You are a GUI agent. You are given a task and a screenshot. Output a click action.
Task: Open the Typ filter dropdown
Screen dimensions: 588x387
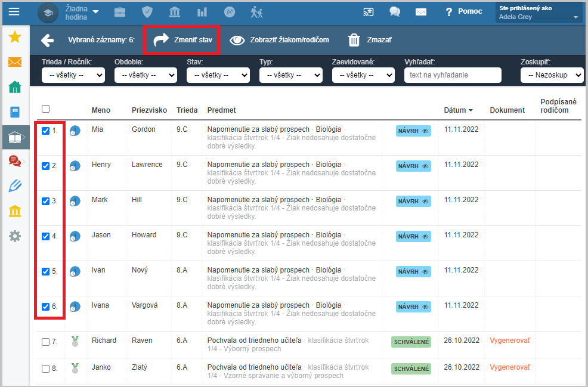pos(290,75)
